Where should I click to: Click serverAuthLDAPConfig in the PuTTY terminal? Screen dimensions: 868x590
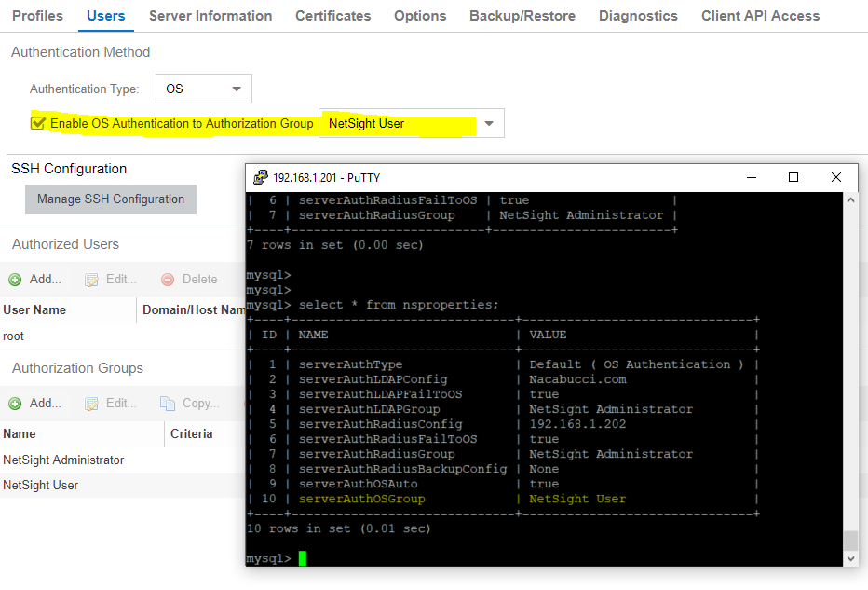373,379
